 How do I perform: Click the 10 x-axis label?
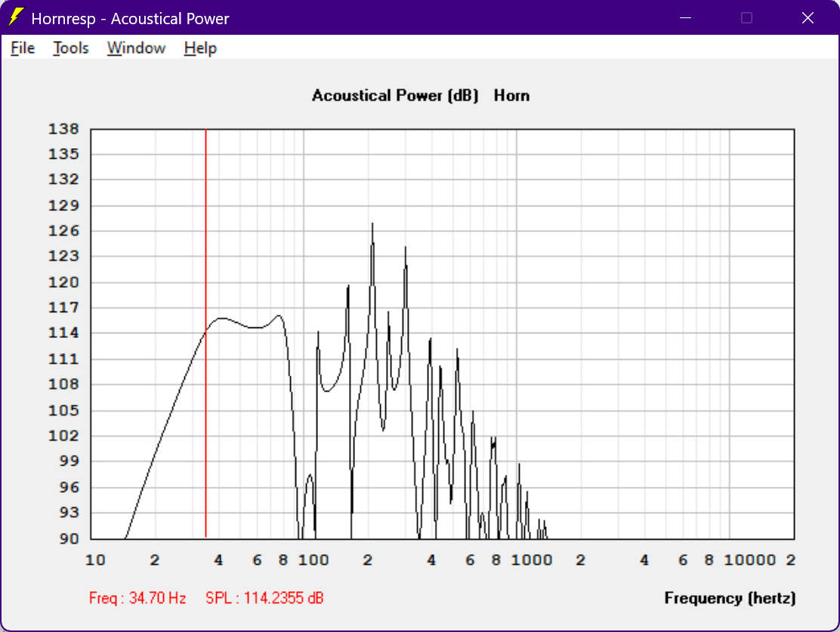[x=95, y=560]
